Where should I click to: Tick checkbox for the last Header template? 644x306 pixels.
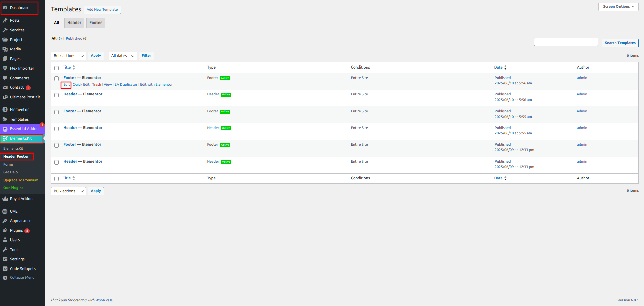pos(56,162)
